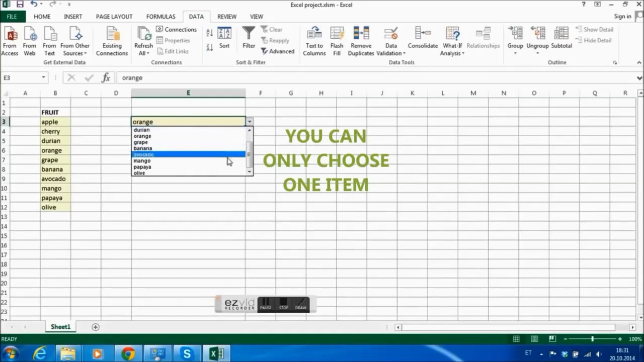Import data From Web
This screenshot has height=362, width=644.
click(30, 41)
